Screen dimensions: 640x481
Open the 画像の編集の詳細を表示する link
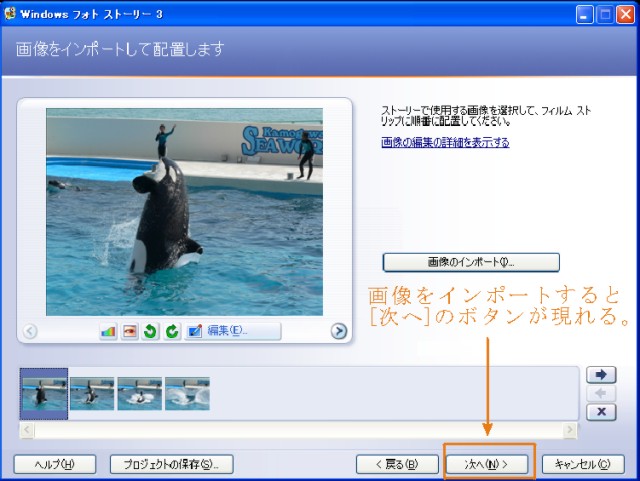[445, 142]
